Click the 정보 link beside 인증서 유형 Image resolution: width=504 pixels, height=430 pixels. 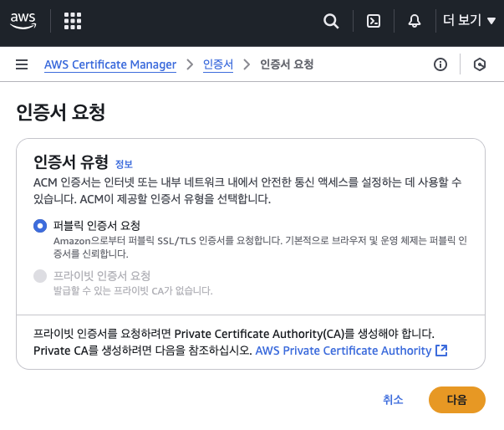(x=124, y=164)
